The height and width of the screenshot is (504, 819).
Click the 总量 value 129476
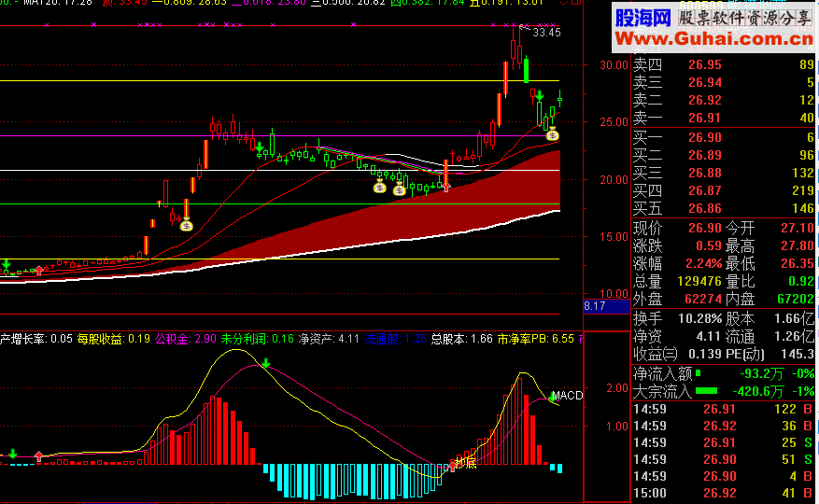click(x=699, y=282)
